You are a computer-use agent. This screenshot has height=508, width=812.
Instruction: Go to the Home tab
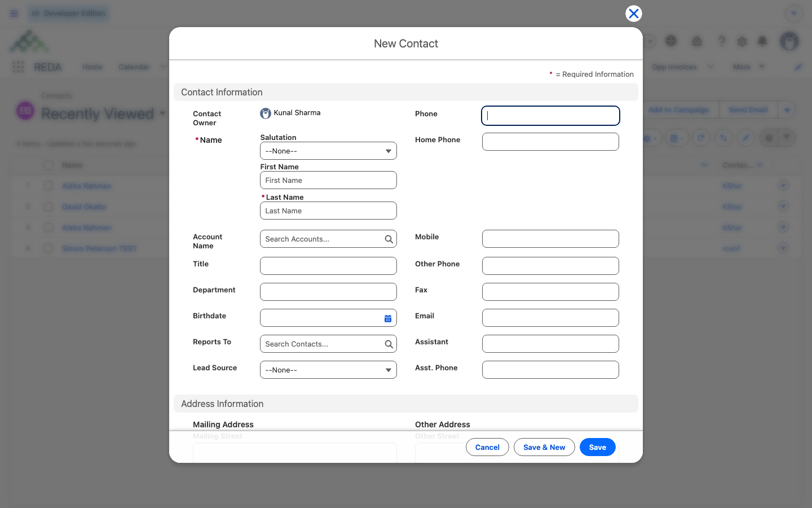[x=92, y=67]
